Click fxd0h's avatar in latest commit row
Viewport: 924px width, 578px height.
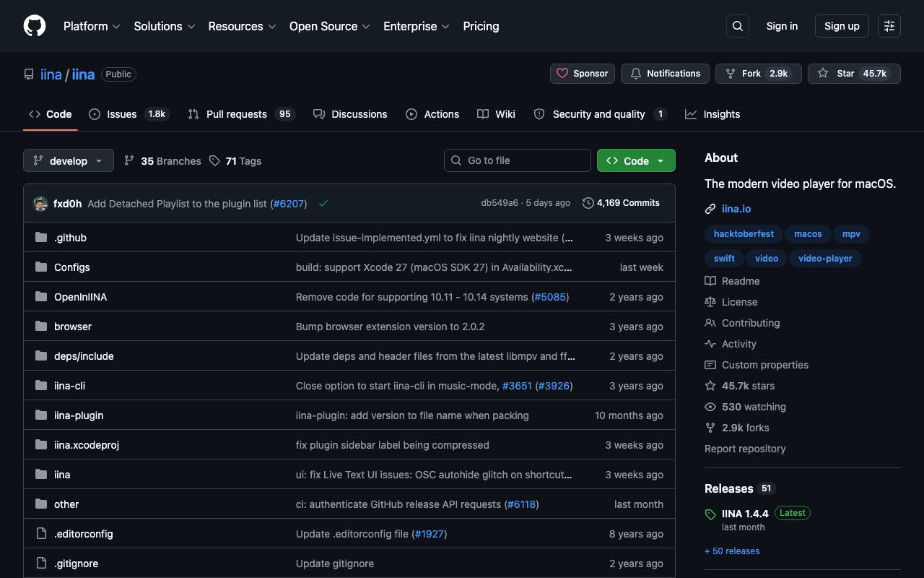coord(40,204)
